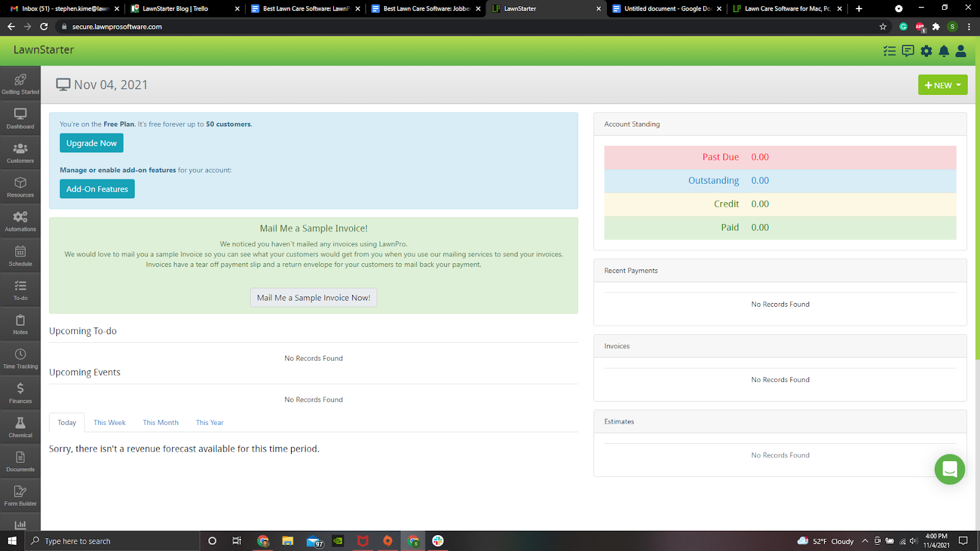This screenshot has width=980, height=551.
Task: Open the NEW dropdown
Action: coord(942,84)
